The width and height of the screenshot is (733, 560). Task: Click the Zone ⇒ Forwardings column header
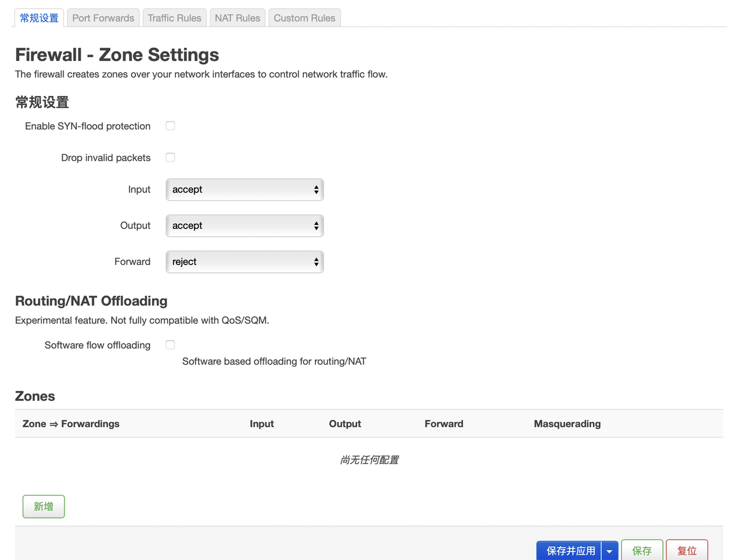71,424
